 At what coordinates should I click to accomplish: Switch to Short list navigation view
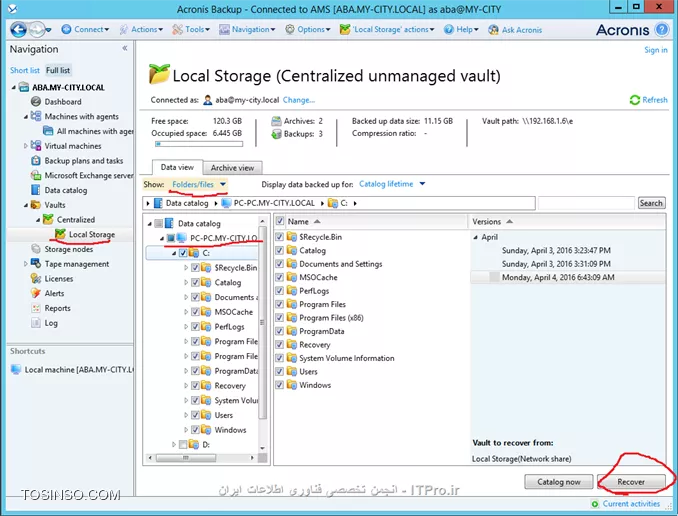click(25, 70)
